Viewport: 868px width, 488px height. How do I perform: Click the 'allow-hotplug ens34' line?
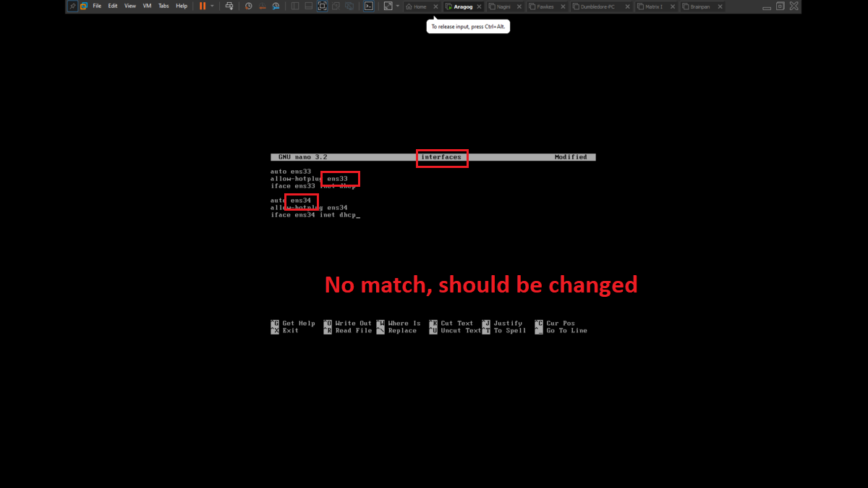coord(309,208)
